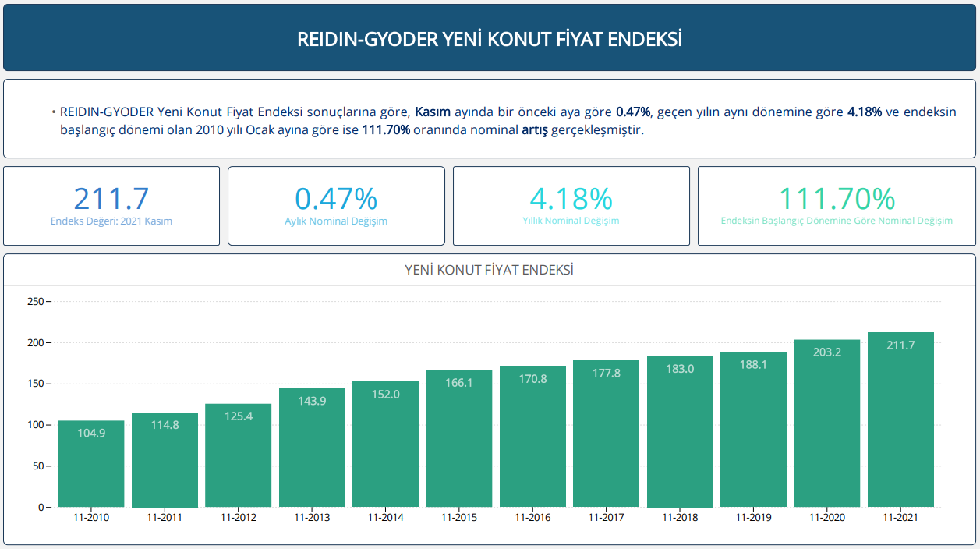Select the "Yıllık Nominal Değişim" caption
This screenshot has height=549, width=980.
[571, 221]
